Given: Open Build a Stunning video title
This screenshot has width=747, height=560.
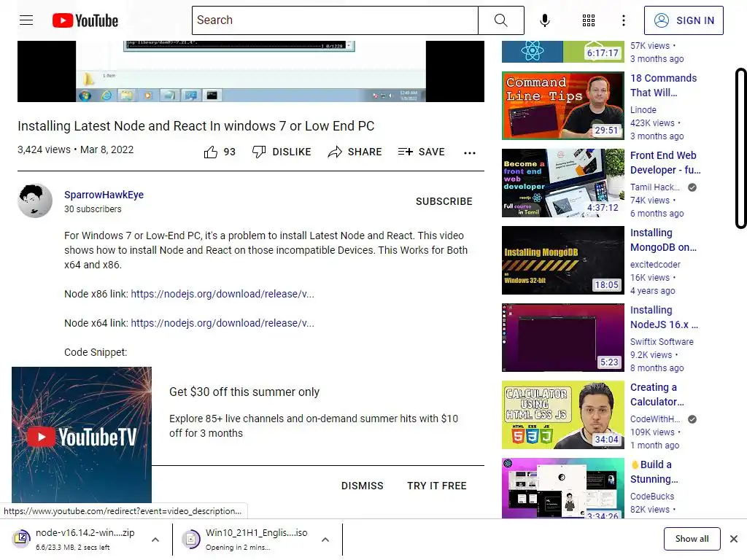Looking at the screenshot, I should tap(654, 472).
